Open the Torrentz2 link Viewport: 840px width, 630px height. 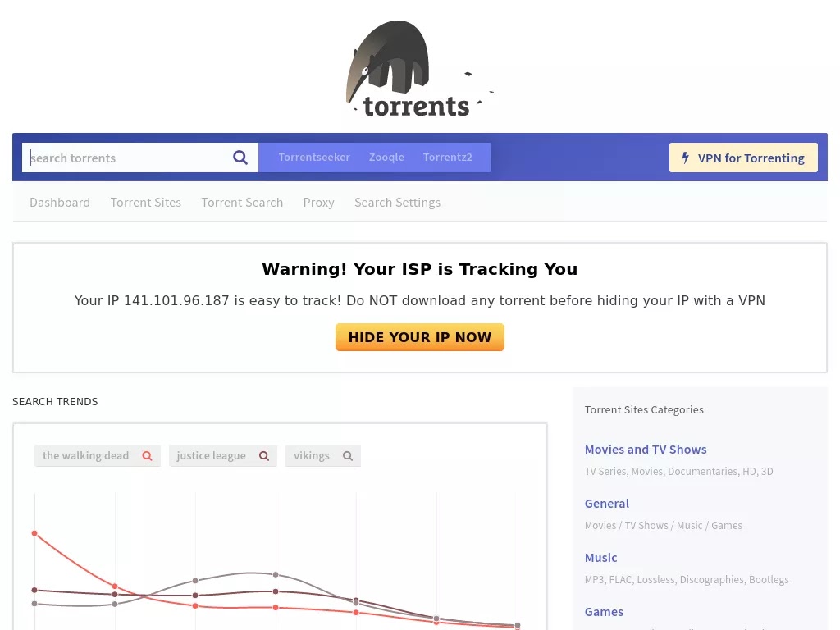(447, 157)
